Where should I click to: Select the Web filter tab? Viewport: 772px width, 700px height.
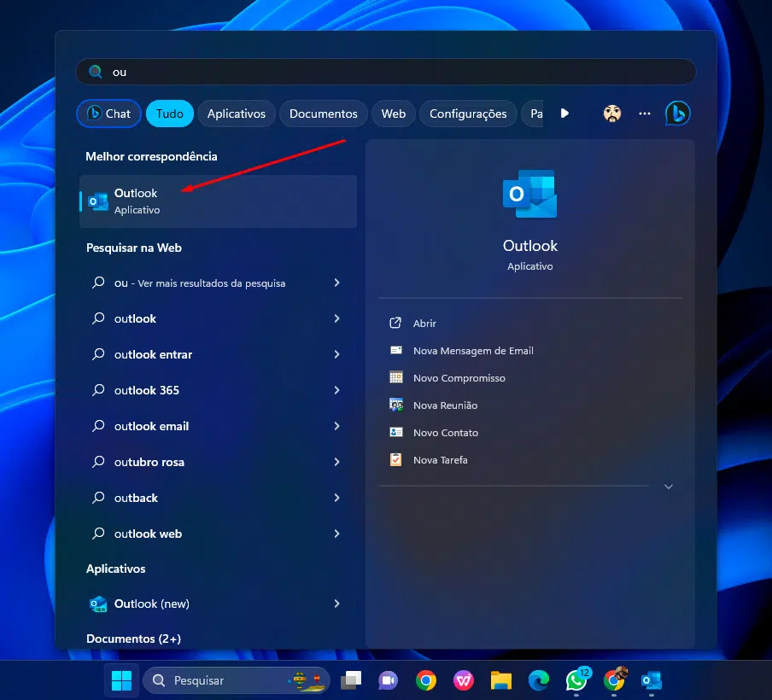394,114
